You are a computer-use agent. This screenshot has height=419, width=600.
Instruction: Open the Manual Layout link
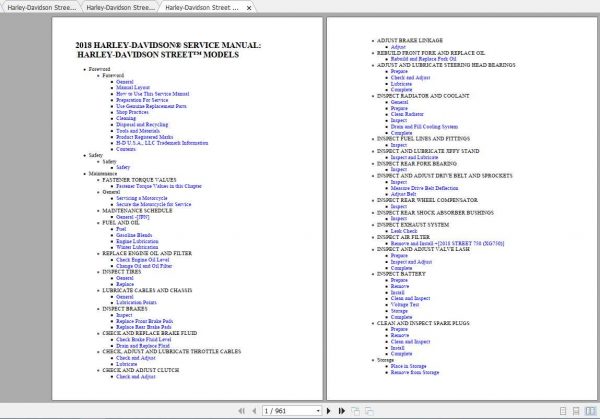pyautogui.click(x=133, y=88)
